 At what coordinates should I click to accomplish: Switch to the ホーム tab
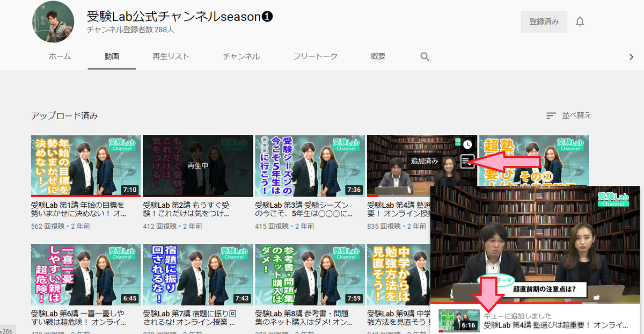[x=60, y=56]
